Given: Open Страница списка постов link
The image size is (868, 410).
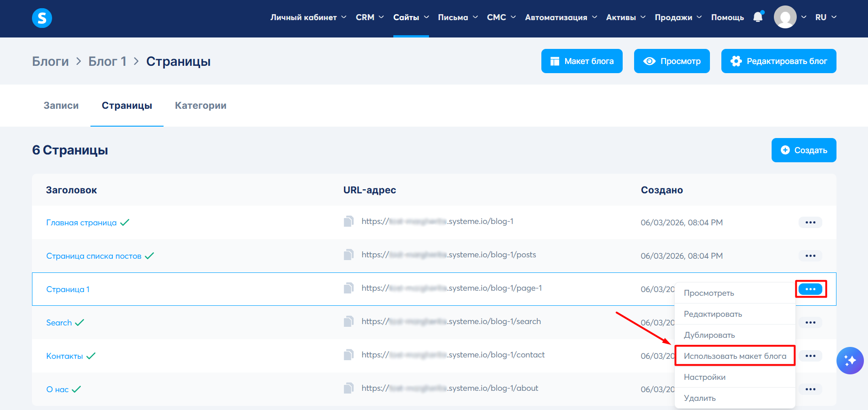Looking at the screenshot, I should pyautogui.click(x=94, y=256).
